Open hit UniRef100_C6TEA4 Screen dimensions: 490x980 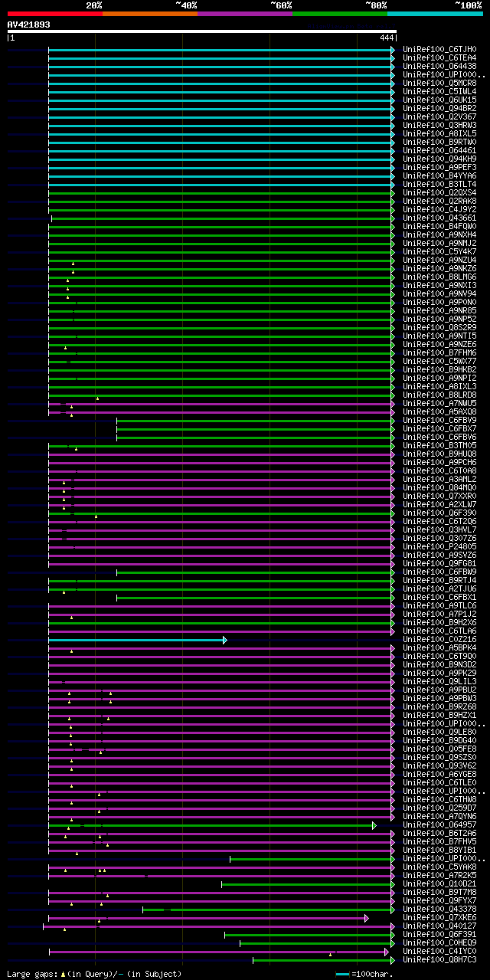tap(439, 57)
